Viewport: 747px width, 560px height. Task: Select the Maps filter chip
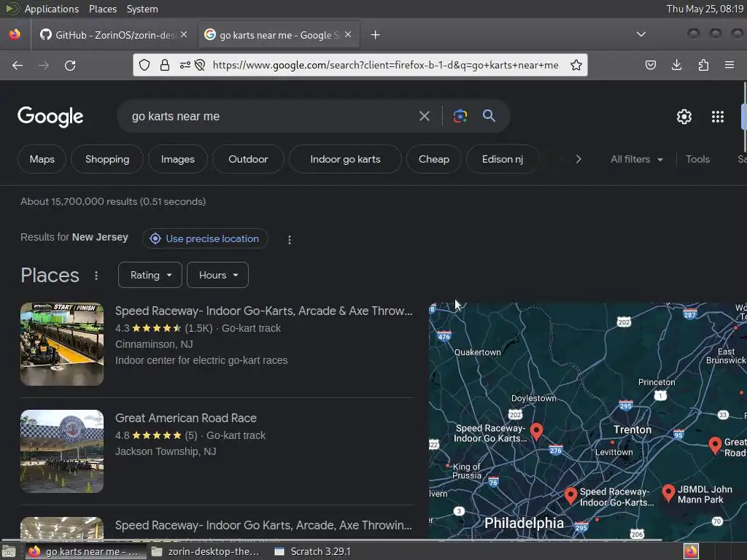point(42,159)
